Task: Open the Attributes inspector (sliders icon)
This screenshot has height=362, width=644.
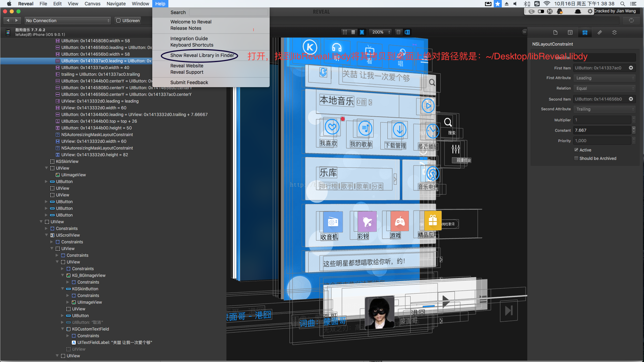Action: [x=585, y=33]
